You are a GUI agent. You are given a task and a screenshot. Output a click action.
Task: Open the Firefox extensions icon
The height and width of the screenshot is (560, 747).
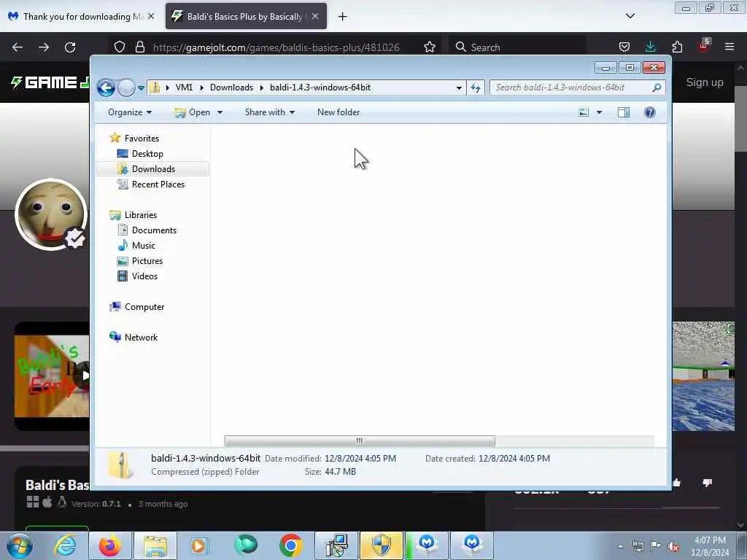click(677, 47)
